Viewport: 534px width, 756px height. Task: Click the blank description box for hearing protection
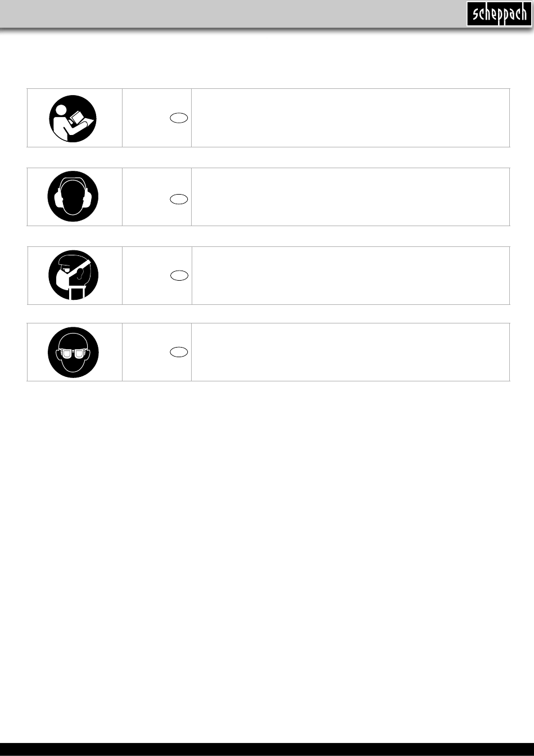tap(350, 196)
